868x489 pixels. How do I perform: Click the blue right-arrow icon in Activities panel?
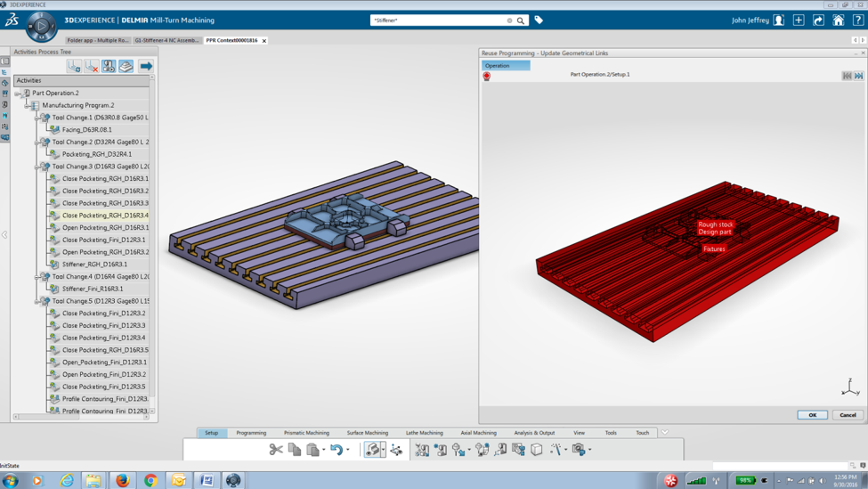pyautogui.click(x=145, y=66)
